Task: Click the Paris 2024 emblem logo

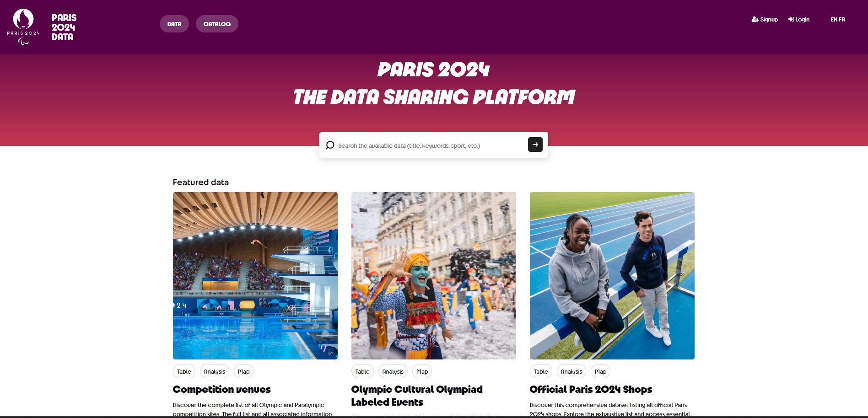Action: coord(23,27)
